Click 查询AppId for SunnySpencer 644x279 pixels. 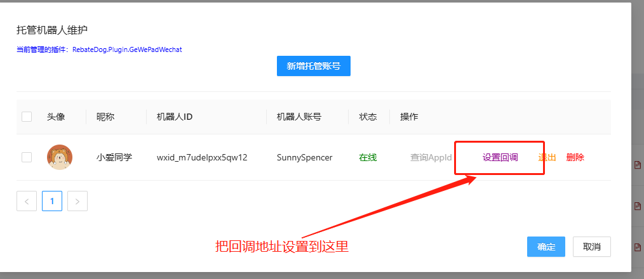point(431,157)
